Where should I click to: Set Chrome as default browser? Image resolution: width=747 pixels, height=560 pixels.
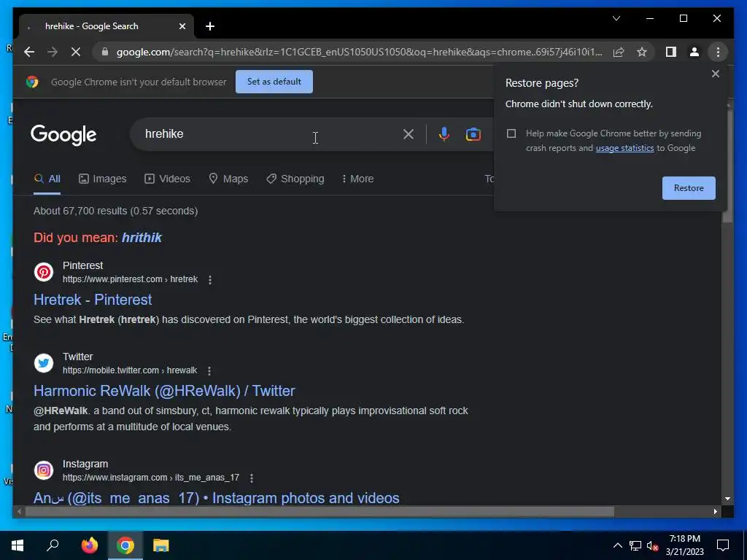click(274, 82)
